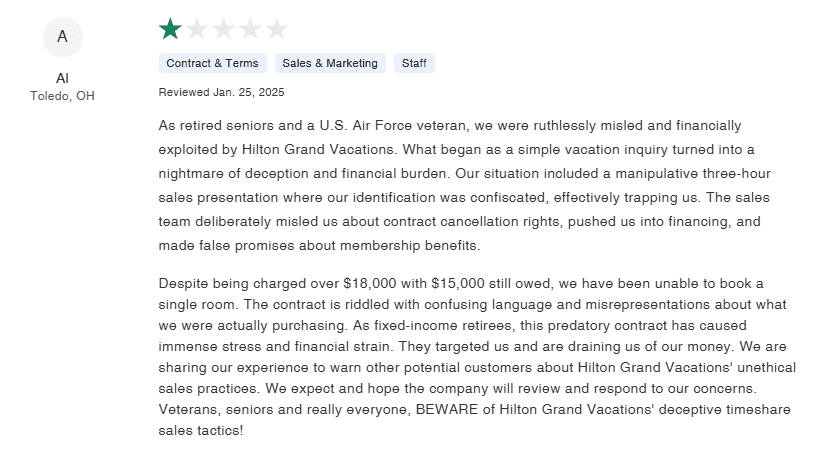Select the fifth rating star
This screenshot has width=815, height=453.
click(x=277, y=29)
